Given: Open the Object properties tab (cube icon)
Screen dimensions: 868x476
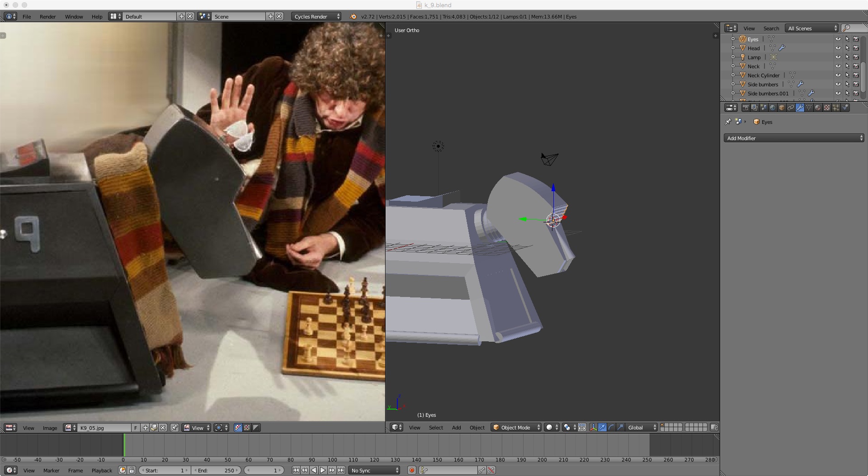Looking at the screenshot, I should (782, 108).
